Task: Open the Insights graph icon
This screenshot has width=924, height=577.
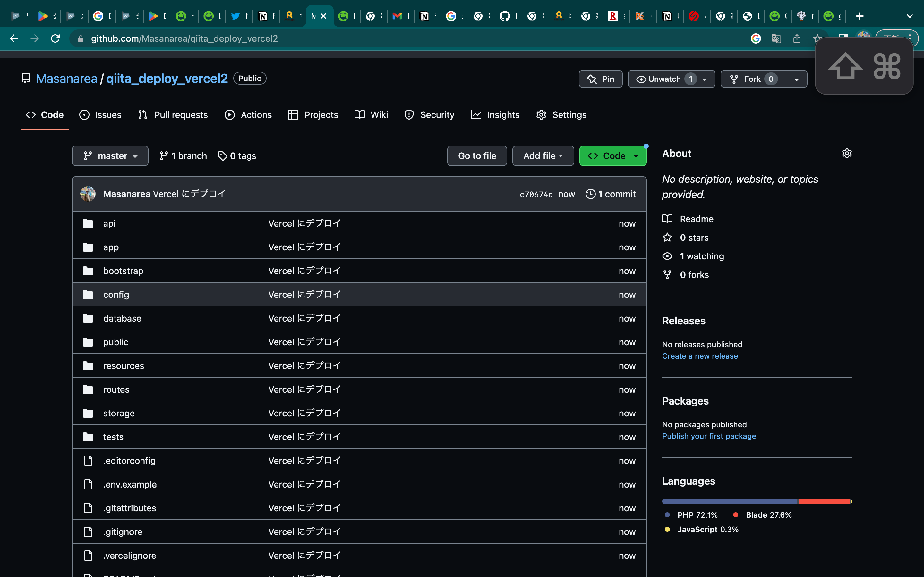Action: click(x=476, y=114)
